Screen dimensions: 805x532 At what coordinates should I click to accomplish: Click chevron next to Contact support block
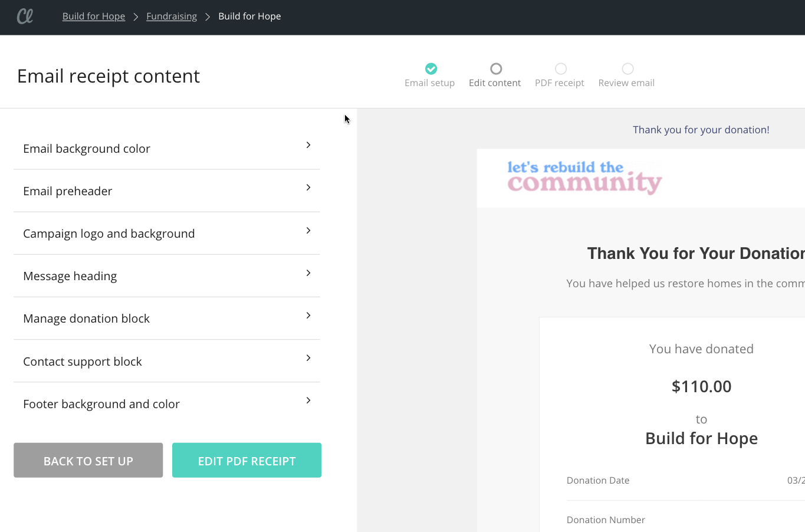(x=308, y=358)
